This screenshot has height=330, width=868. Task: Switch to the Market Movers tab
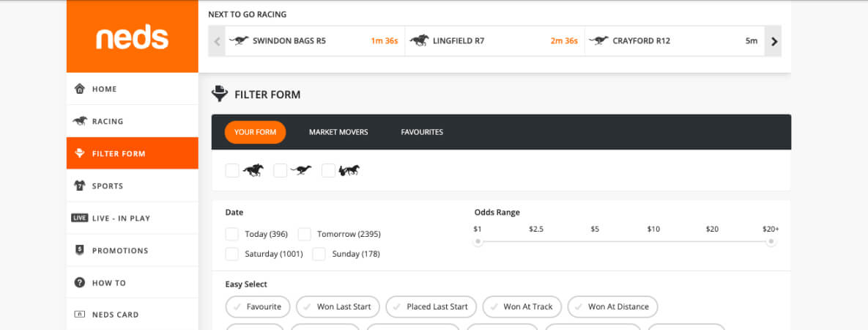(x=338, y=132)
